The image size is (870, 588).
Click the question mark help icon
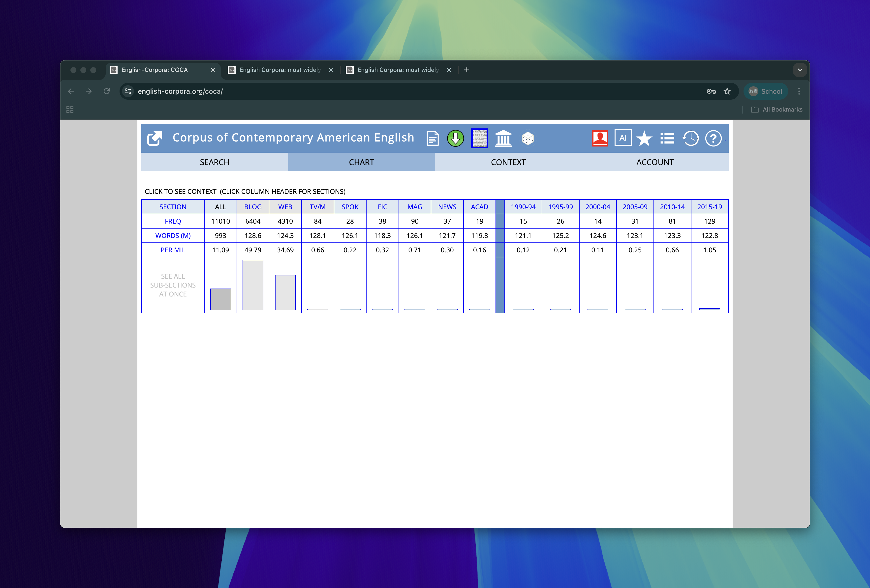(713, 139)
